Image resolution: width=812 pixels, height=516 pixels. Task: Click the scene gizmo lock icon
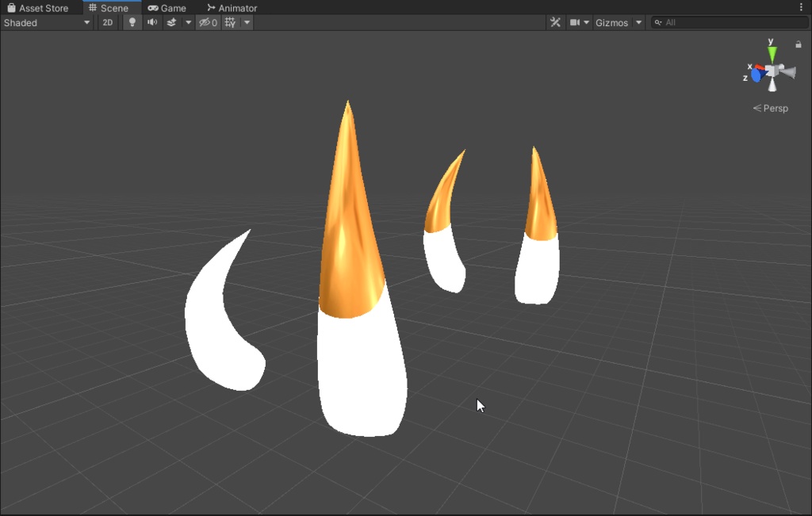tap(799, 45)
